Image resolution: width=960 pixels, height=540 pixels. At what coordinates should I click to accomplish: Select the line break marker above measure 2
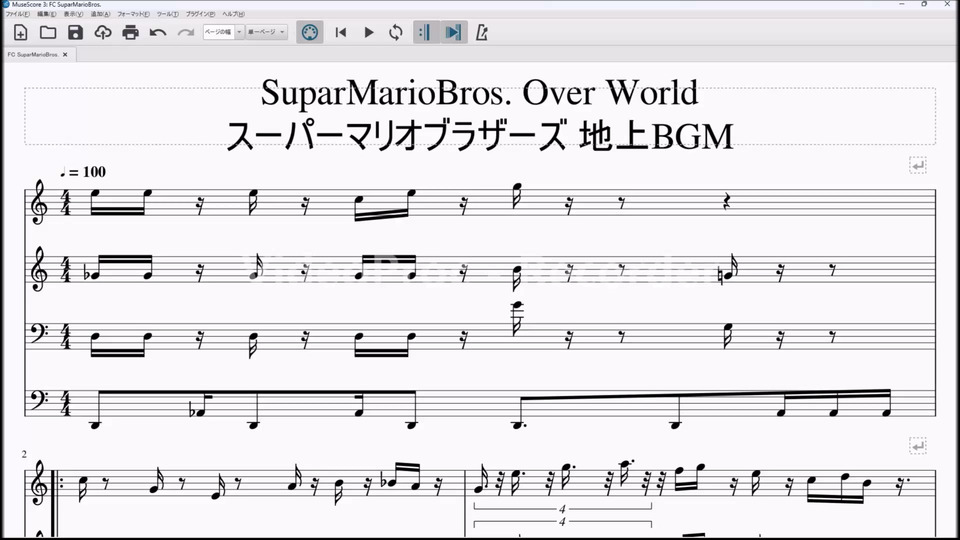917,446
